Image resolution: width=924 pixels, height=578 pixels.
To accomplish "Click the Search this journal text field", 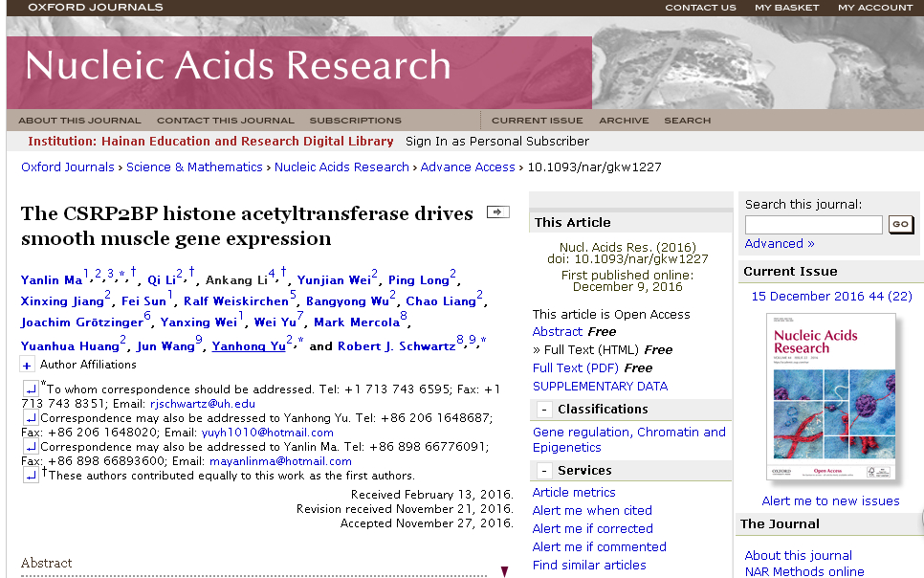I will [x=813, y=225].
